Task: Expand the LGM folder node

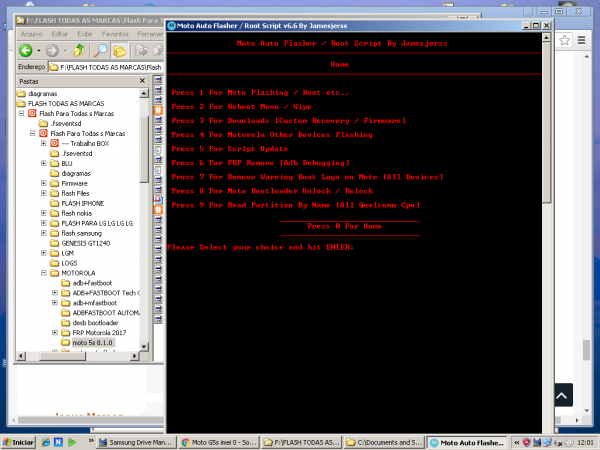Action: [44, 253]
